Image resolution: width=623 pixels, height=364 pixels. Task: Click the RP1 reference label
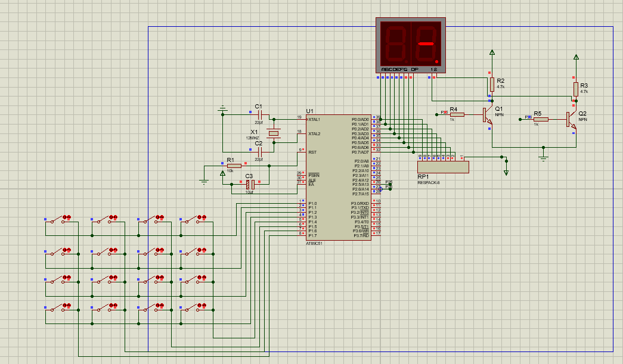point(423,177)
